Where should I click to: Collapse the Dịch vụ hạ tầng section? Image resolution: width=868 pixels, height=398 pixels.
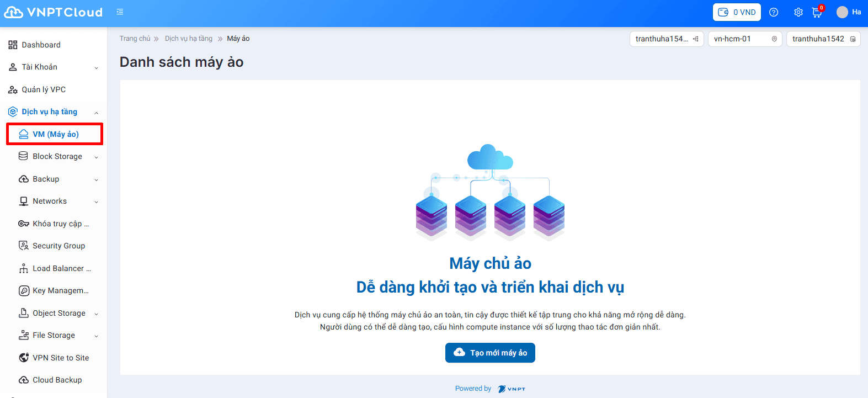[97, 113]
